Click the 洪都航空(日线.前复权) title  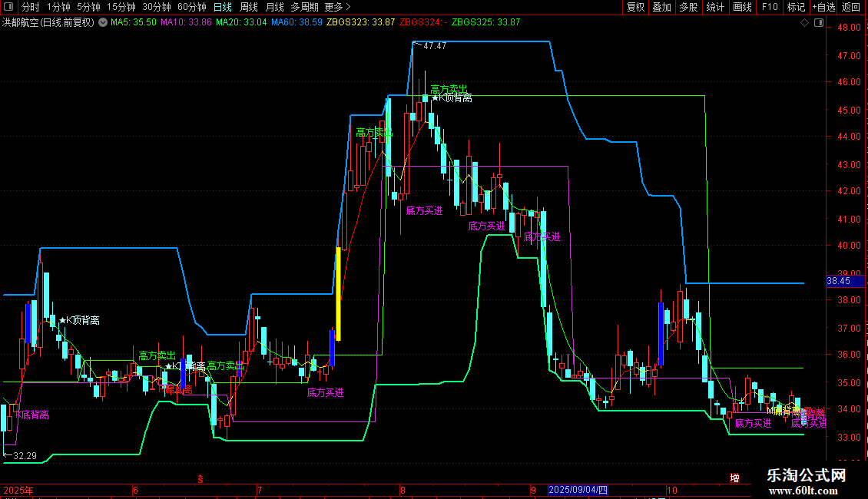tap(48, 23)
